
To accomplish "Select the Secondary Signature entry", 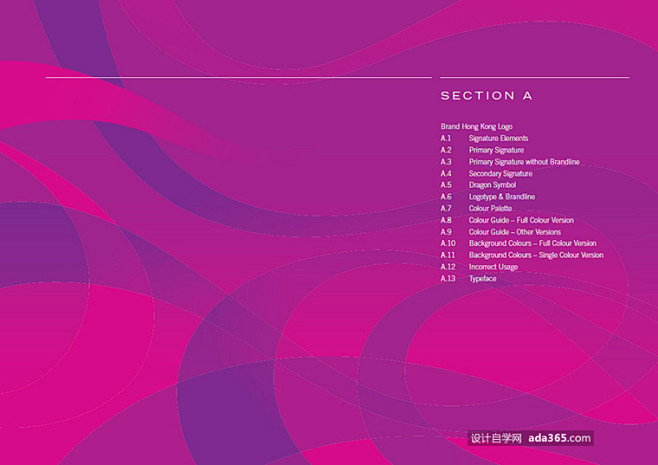I will click(x=500, y=174).
